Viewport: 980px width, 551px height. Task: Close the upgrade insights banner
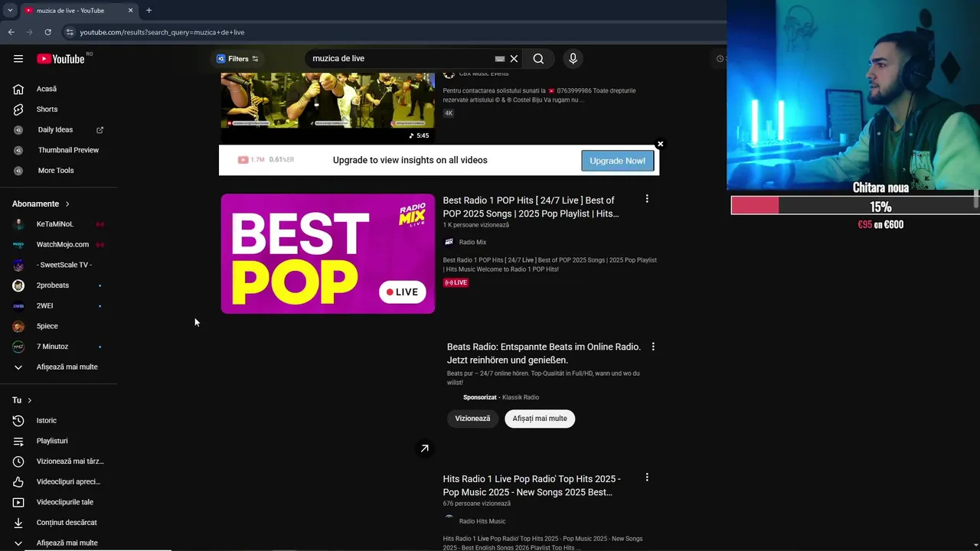[x=660, y=144]
